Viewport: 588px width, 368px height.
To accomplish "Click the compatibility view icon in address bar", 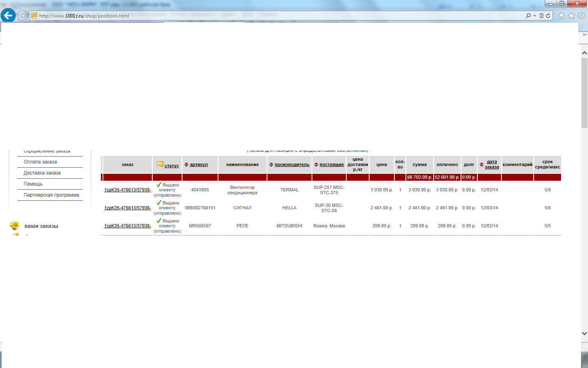I will pyautogui.click(x=541, y=16).
